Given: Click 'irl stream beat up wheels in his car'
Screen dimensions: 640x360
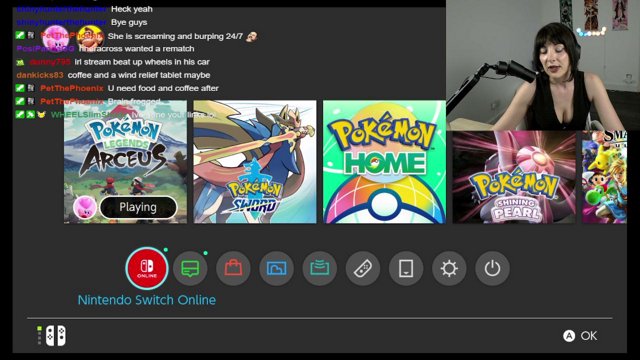Looking at the screenshot, I should click(142, 62).
